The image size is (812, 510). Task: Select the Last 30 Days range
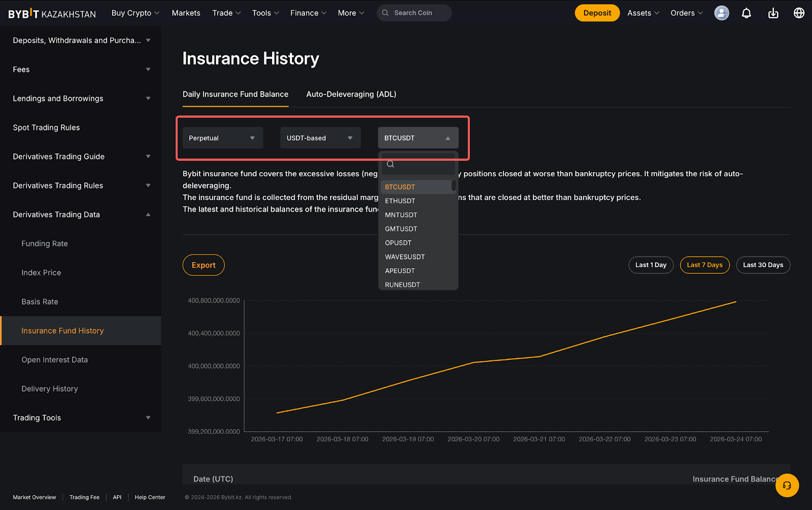click(x=763, y=265)
